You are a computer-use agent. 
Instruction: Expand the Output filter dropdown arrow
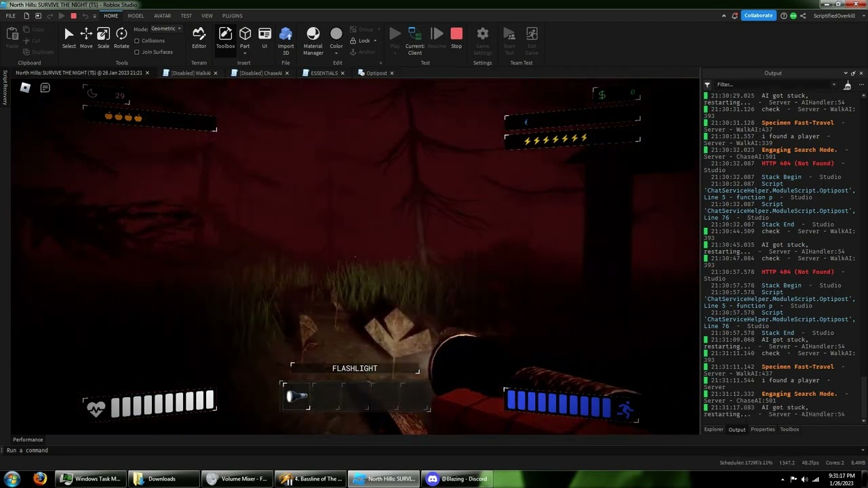point(833,85)
